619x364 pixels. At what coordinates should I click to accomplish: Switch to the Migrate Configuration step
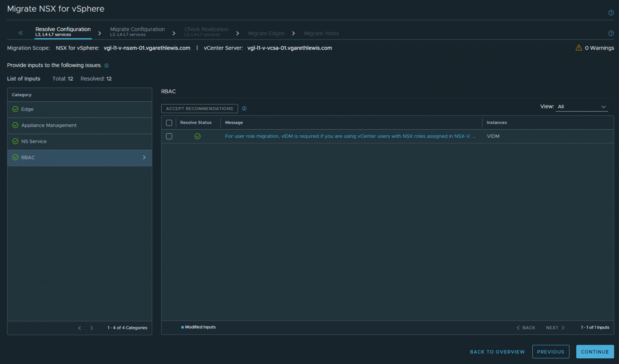tap(137, 31)
